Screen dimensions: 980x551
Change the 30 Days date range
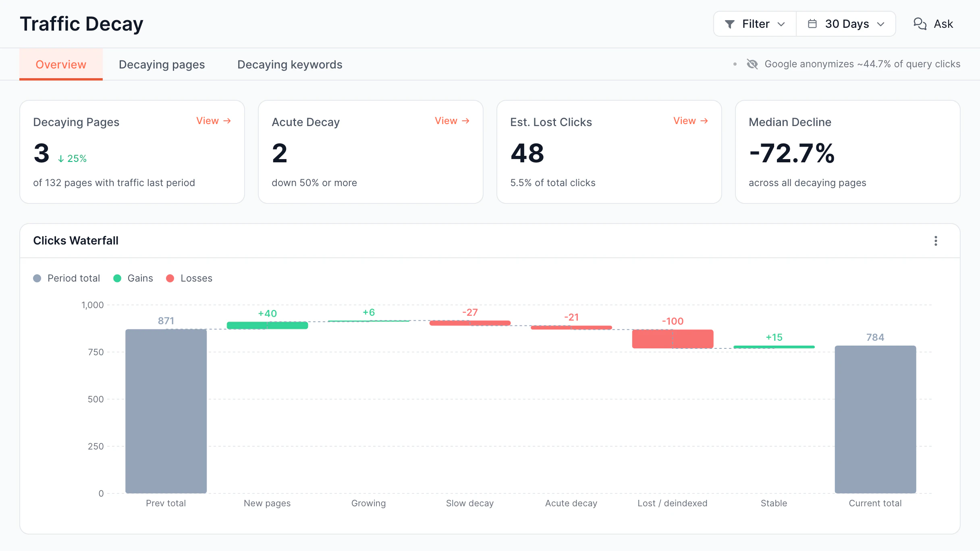846,24
